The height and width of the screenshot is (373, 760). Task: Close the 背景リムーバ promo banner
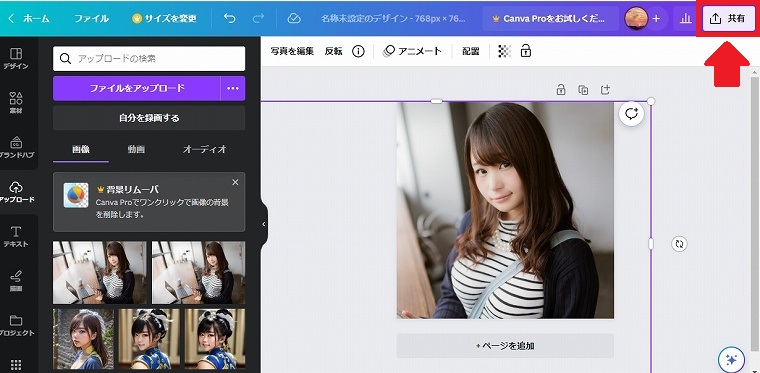pos(235,182)
